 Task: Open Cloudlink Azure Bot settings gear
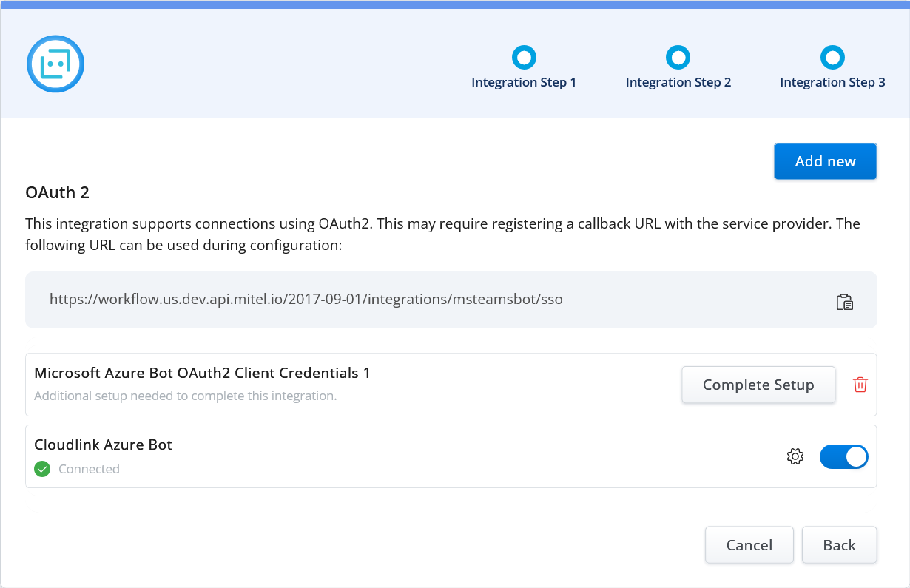[795, 457]
